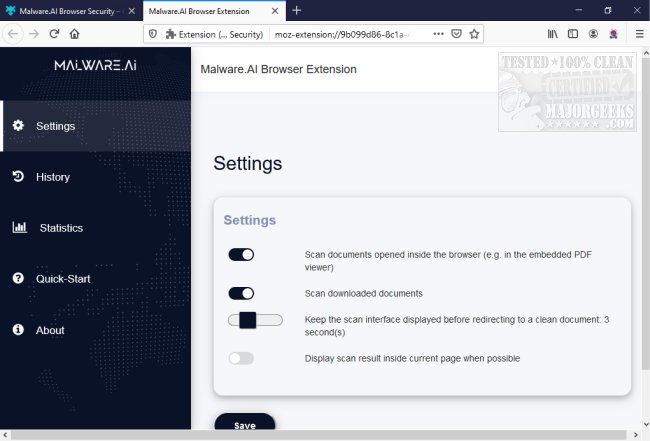This screenshot has height=441, width=650.
Task: Go to the Firefox home page
Action: (75, 34)
